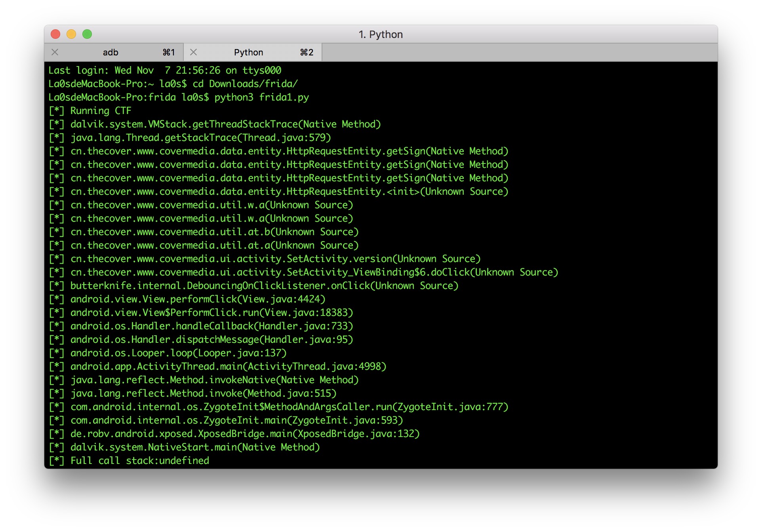Select the Python tab
The height and width of the screenshot is (532, 762).
click(248, 53)
